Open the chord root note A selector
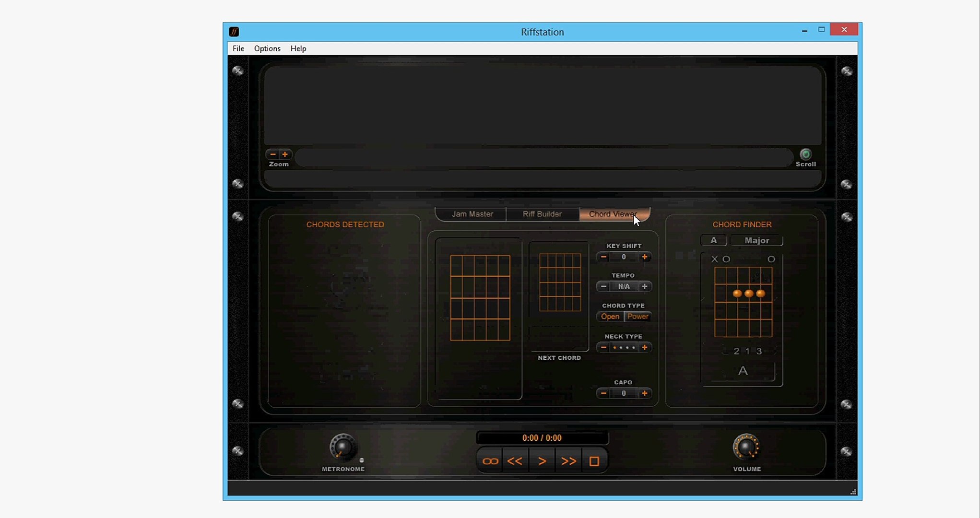Screen dimensions: 980x518 click(x=714, y=240)
